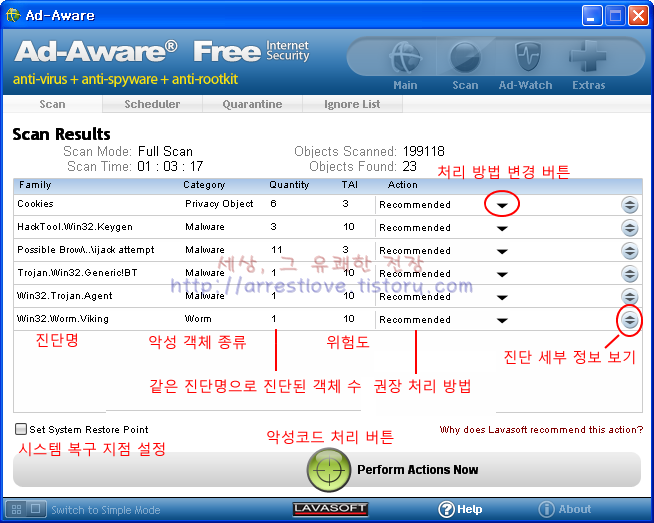Switch to simple mode grid icon
Viewport: 654px width, 523px height.
16,509
